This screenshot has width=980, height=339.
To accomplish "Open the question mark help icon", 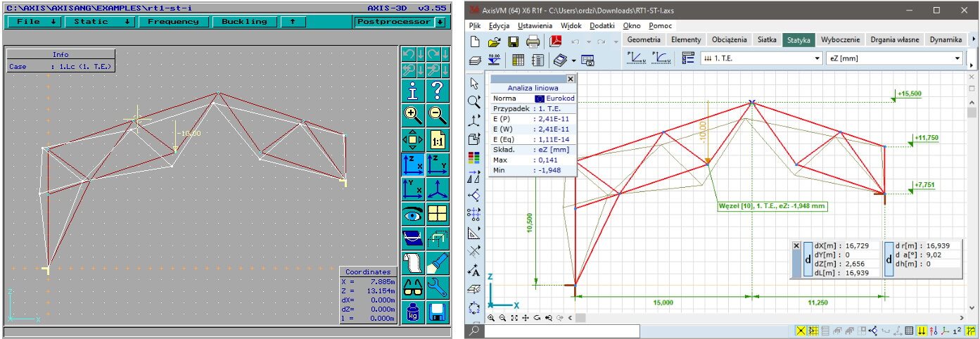I will coord(438,90).
